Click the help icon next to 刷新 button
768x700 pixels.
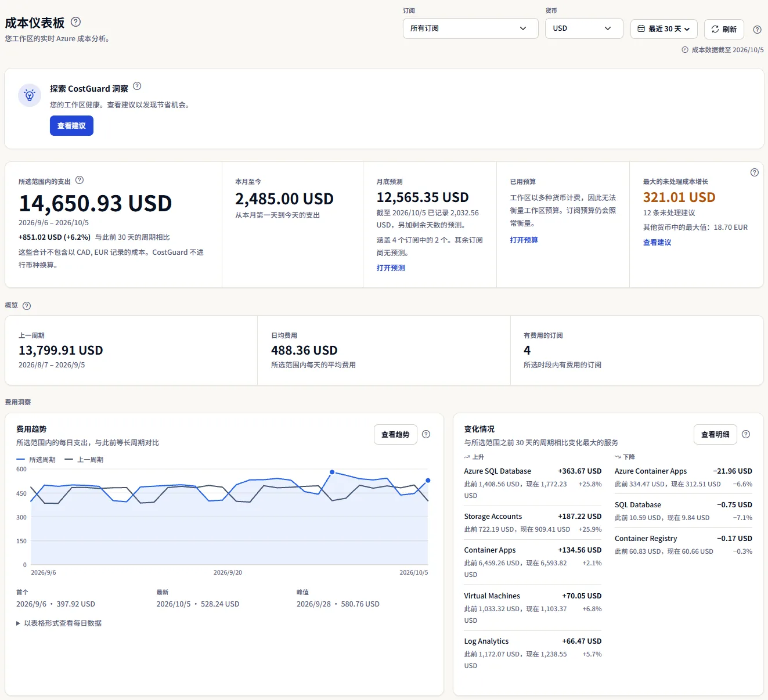point(757,30)
